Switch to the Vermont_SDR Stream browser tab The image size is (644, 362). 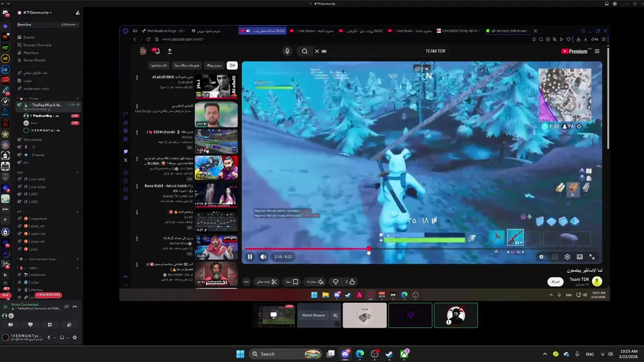coord(508,31)
